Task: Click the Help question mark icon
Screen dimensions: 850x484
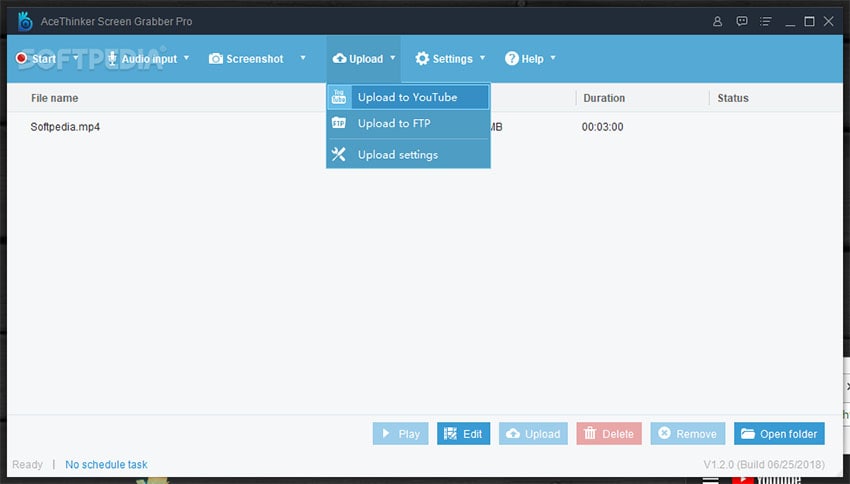Action: point(511,59)
